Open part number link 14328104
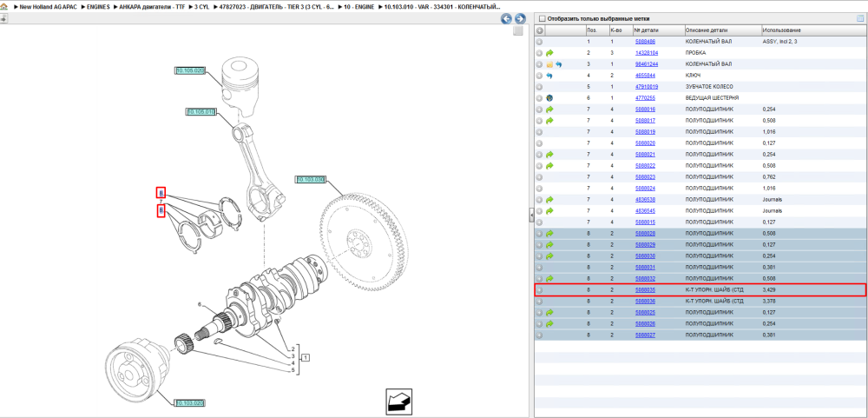868x418 pixels. (x=646, y=53)
